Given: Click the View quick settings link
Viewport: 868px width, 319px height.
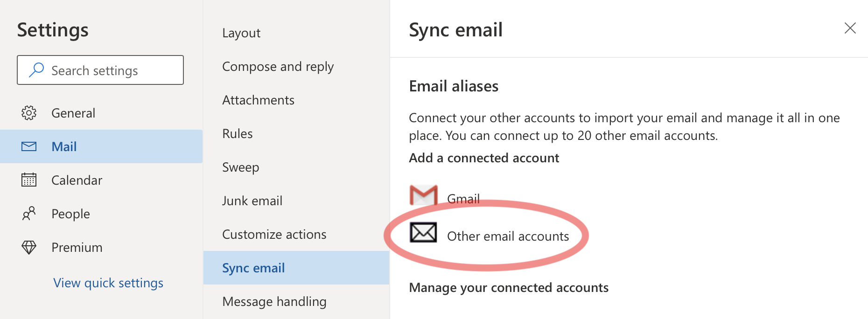Looking at the screenshot, I should pyautogui.click(x=108, y=283).
